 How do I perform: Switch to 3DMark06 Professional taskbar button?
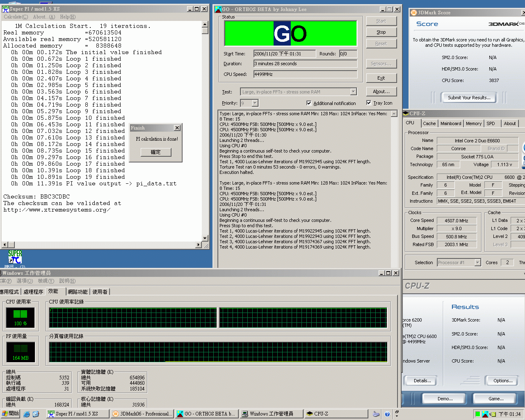[x=142, y=414]
